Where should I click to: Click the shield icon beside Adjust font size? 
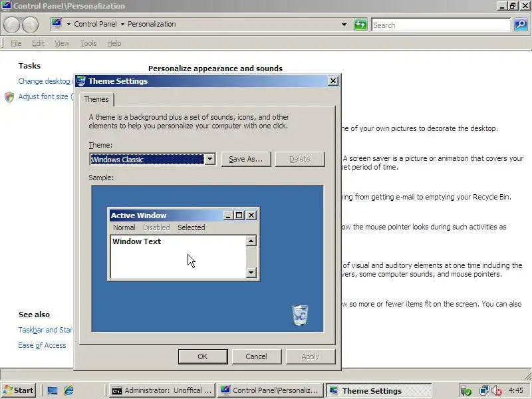tap(9, 97)
